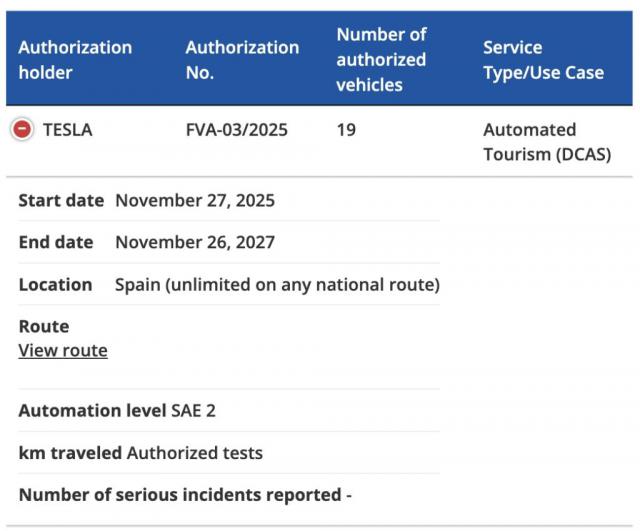Select authorization number FVA-03/2025

tap(237, 130)
